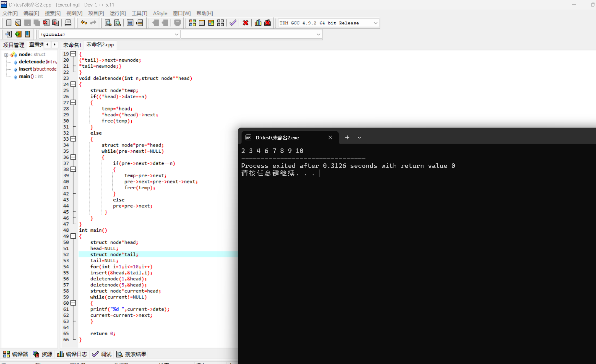Open the 调试 bottom panel tab
Screen dimensions: 596x364
click(102, 354)
